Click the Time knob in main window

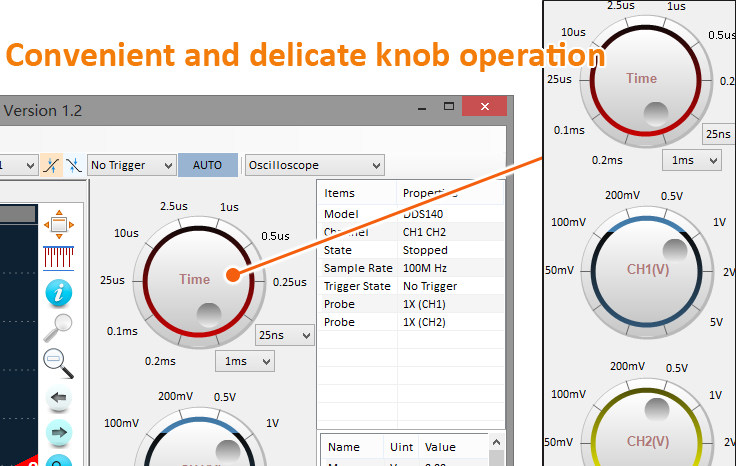(199, 282)
